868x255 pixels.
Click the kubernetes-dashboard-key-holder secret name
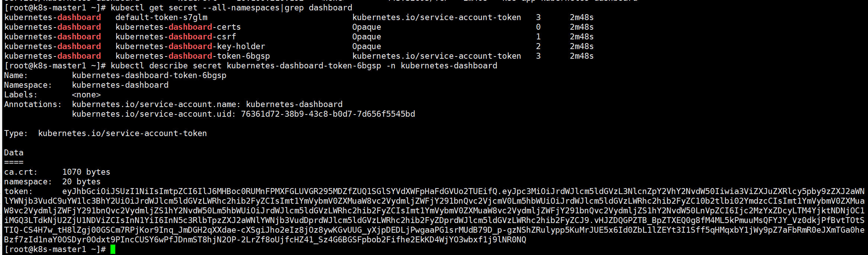[x=190, y=46]
